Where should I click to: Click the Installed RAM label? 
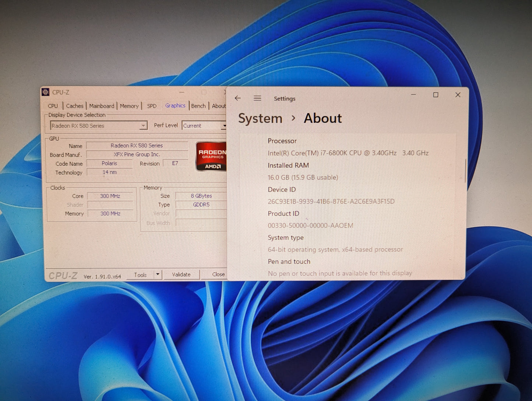point(288,165)
